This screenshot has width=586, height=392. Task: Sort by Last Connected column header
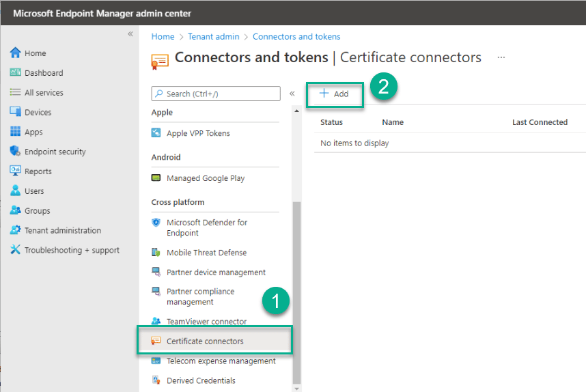tap(540, 122)
